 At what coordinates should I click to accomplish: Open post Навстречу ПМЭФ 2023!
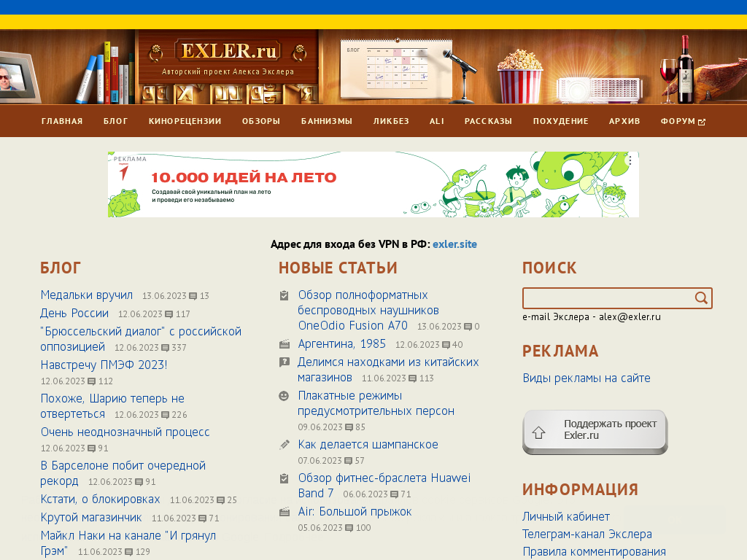tap(104, 365)
